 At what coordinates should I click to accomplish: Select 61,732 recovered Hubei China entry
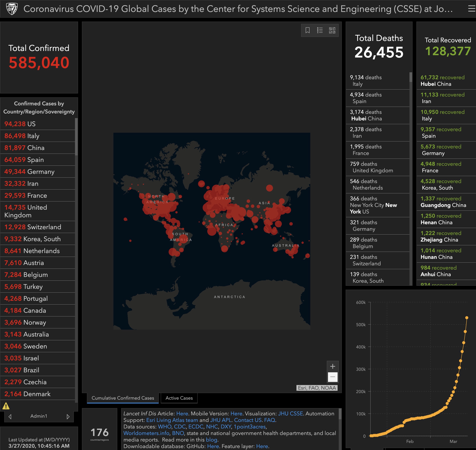(x=446, y=81)
